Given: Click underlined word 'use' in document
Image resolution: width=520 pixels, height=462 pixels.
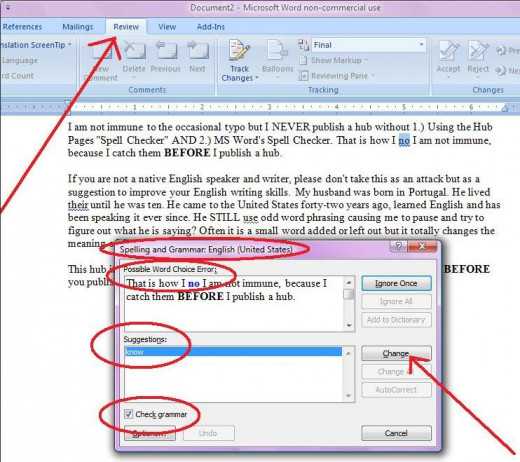Looking at the screenshot, I should coord(250,218).
